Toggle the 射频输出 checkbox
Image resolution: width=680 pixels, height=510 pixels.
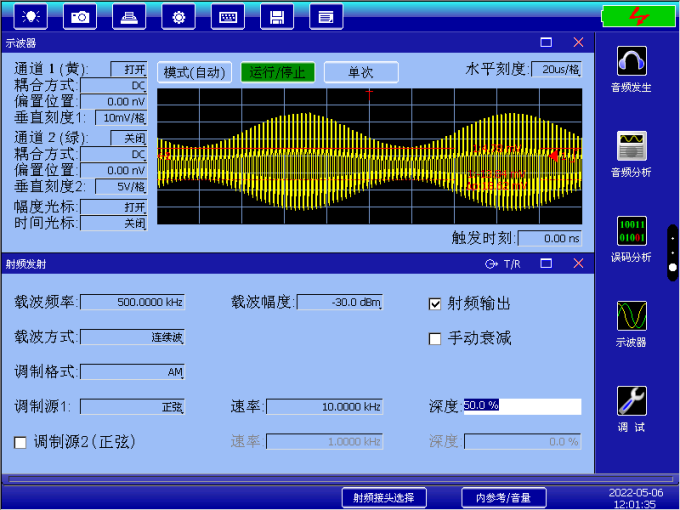[435, 304]
